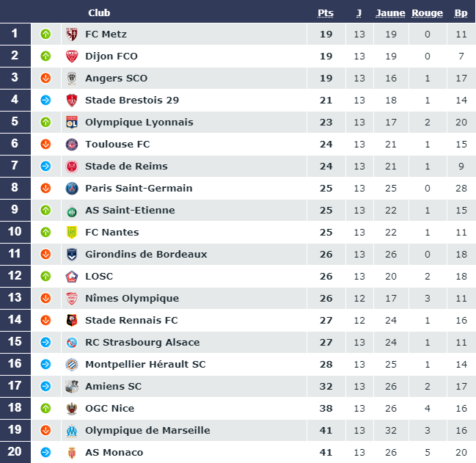
Task: Click the green up arrow beside Dijon FCO
Action: [x=45, y=56]
